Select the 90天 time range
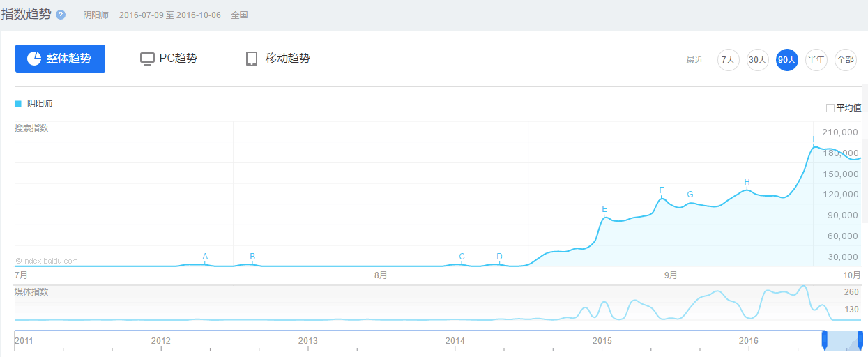 pyautogui.click(x=786, y=60)
